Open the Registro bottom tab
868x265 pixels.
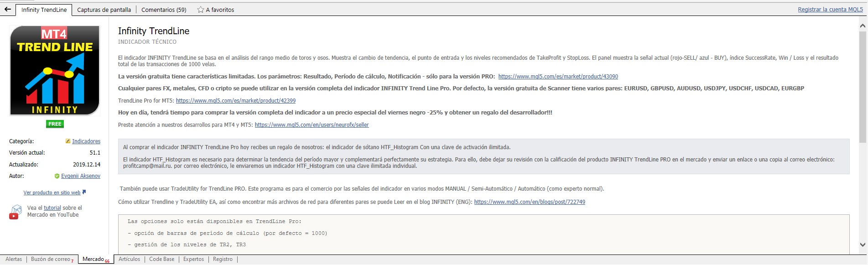(223, 259)
